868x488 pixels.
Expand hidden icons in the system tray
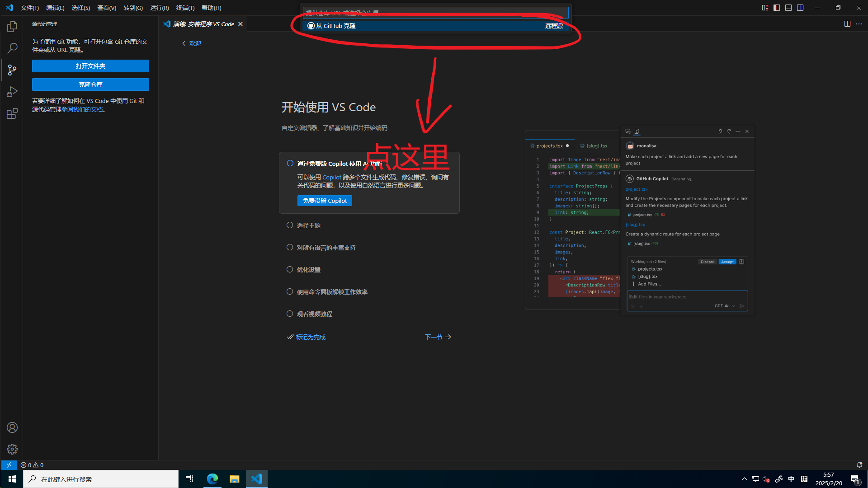[744, 479]
